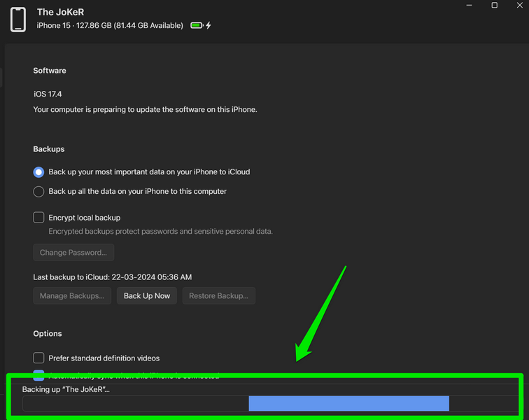Click the blue backup progress bar

[348, 403]
